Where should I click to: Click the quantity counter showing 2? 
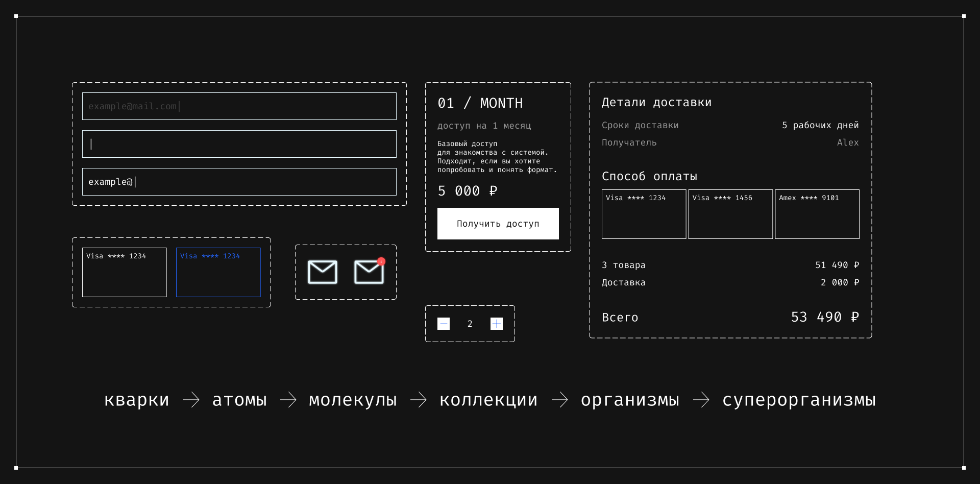470,323
